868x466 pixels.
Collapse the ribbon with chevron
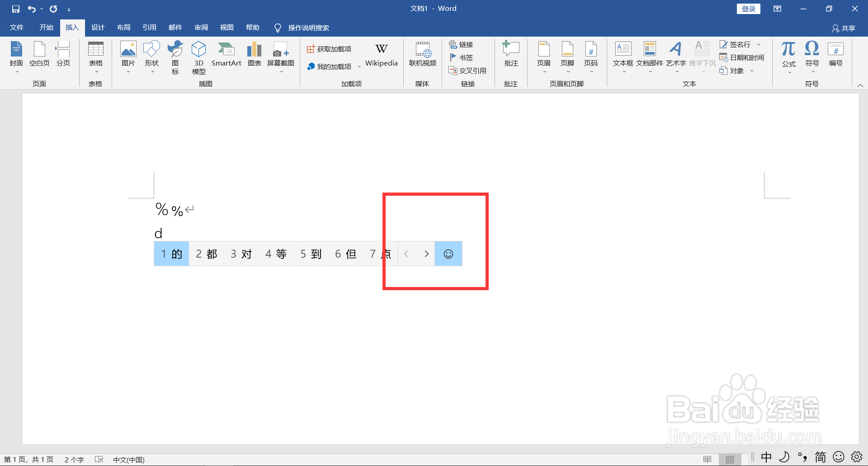860,85
